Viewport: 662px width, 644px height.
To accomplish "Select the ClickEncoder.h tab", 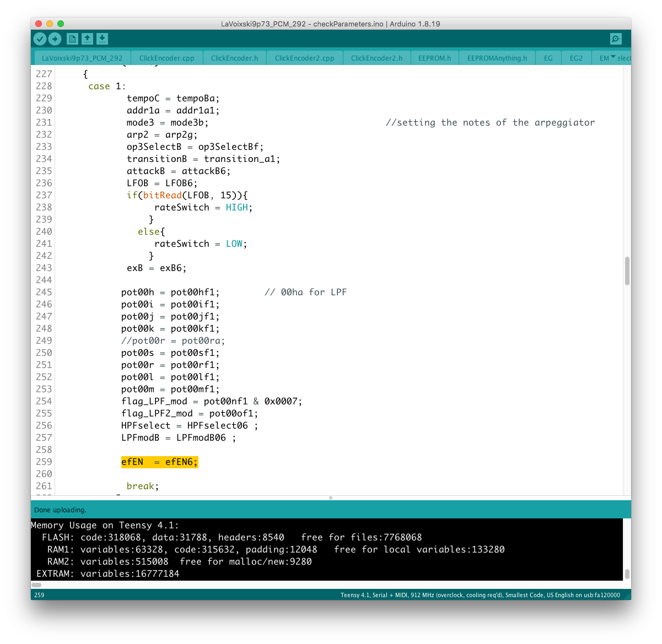I will 234,58.
